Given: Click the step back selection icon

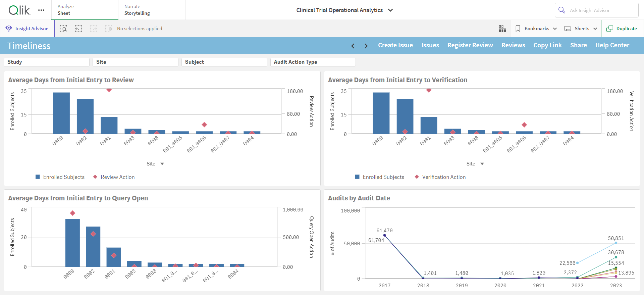Looking at the screenshot, I should click(78, 29).
